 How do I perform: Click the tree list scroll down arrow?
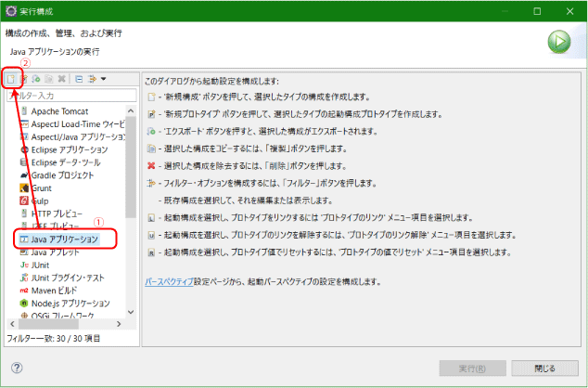pos(131,312)
